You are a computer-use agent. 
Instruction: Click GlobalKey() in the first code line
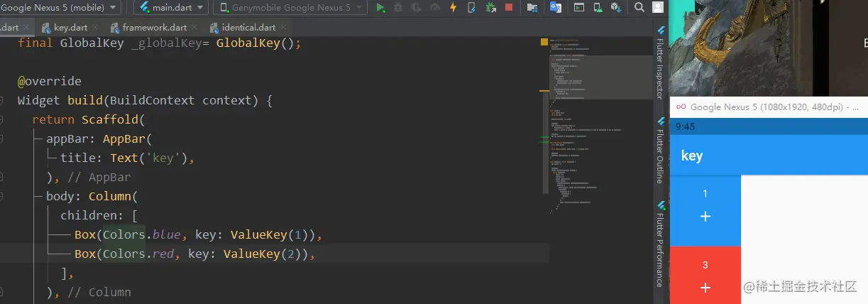point(256,43)
